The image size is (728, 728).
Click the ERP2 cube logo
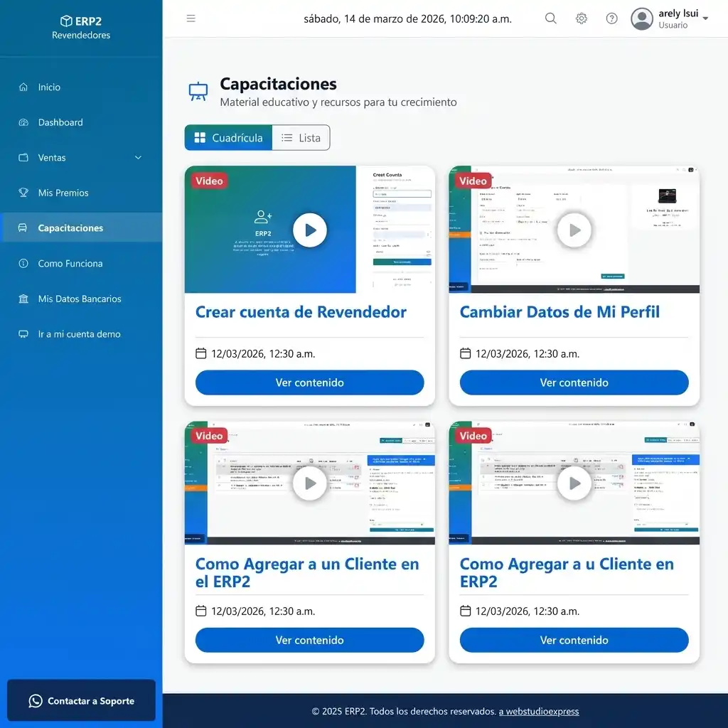click(x=66, y=21)
